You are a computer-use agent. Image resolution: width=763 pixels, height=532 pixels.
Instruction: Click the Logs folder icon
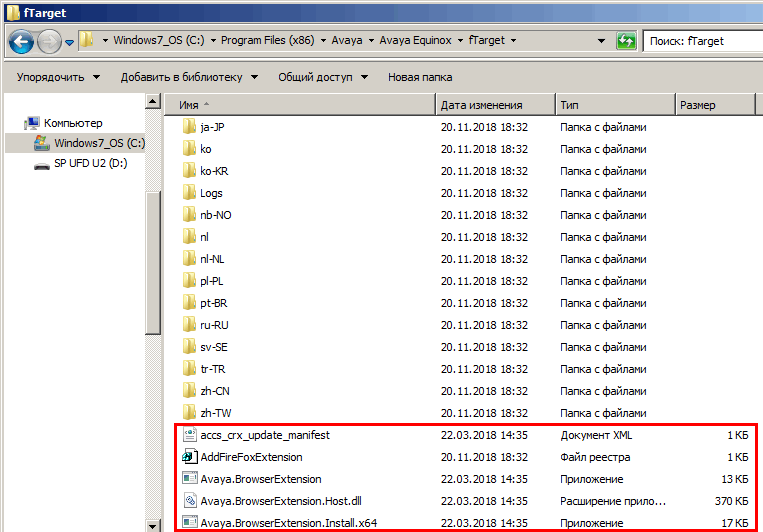(x=188, y=193)
